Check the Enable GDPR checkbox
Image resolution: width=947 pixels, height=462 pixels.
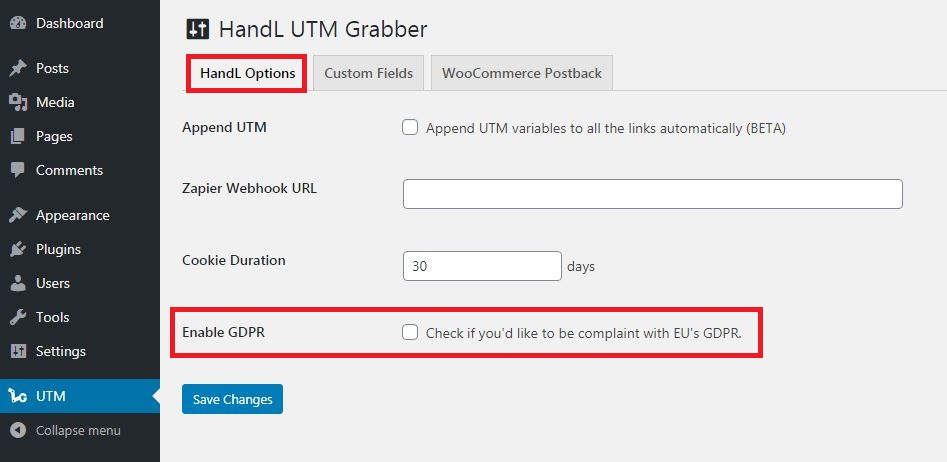tap(410, 333)
